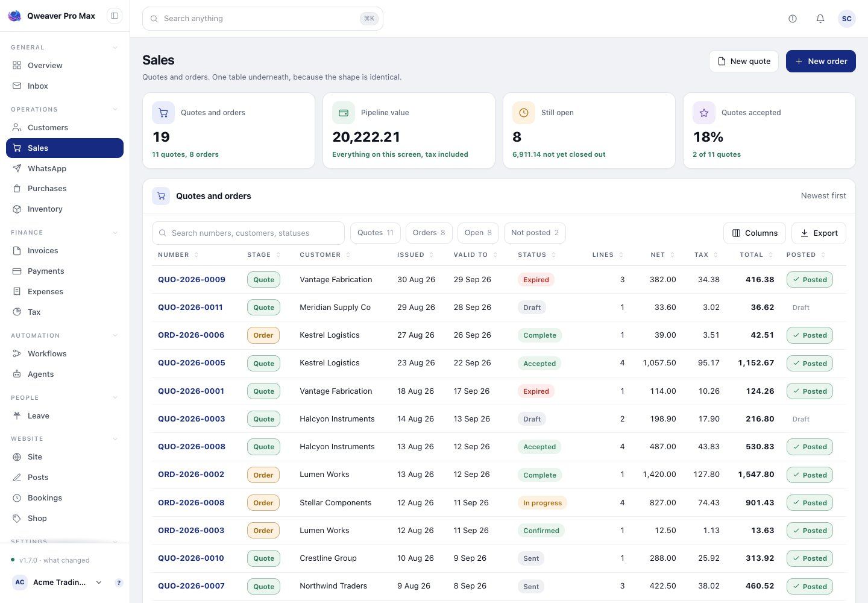The height and width of the screenshot is (603, 868).
Task: Open the Shop tag icon
Action: (x=17, y=518)
